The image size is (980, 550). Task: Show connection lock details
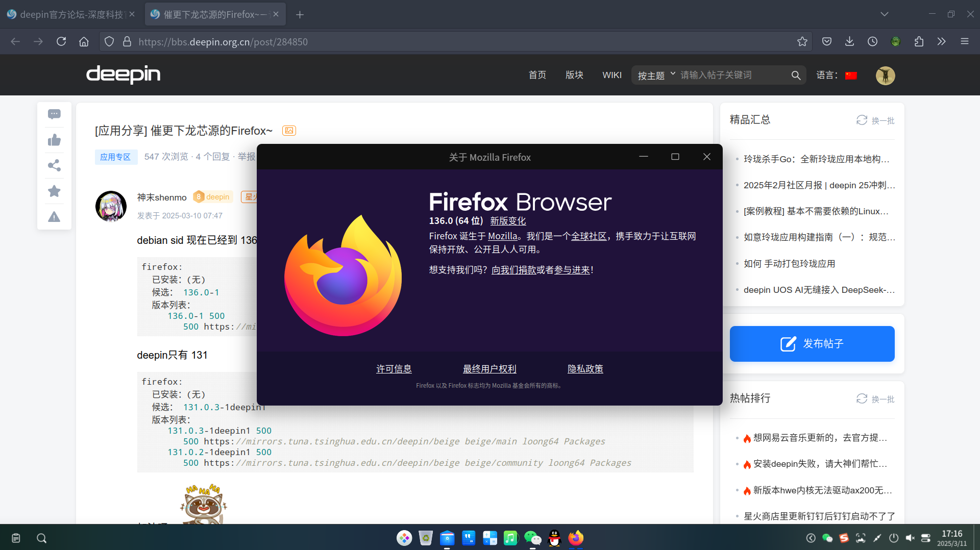(x=127, y=42)
